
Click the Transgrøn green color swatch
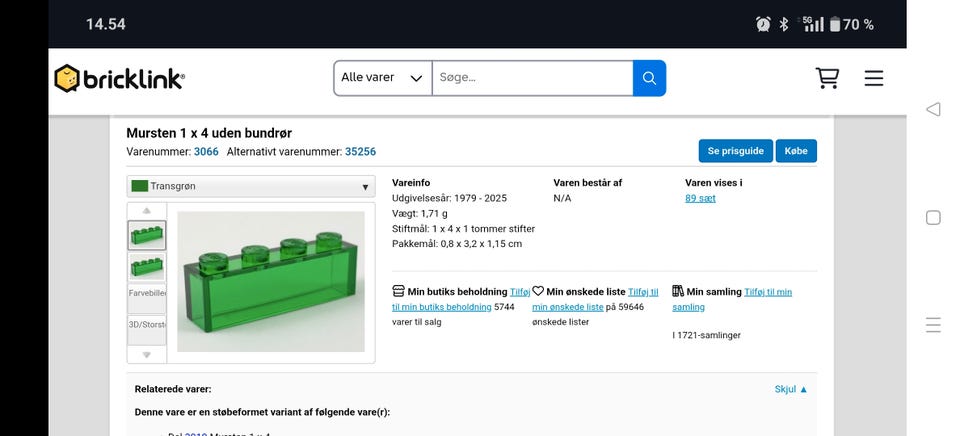140,186
